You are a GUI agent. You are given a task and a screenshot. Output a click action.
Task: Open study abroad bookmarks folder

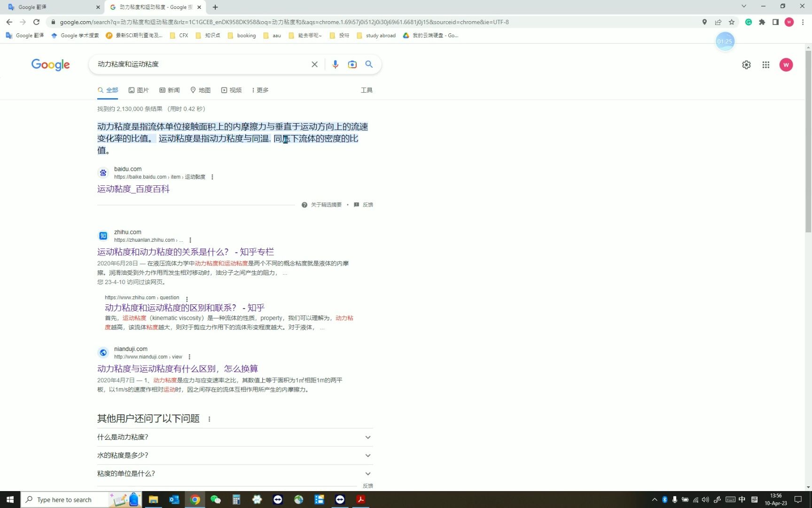click(x=376, y=35)
